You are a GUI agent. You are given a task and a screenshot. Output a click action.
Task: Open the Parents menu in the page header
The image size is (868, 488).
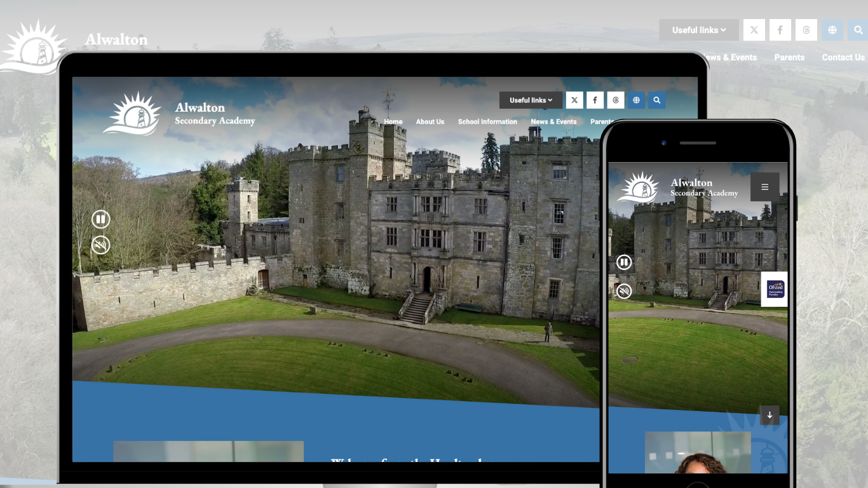[x=789, y=57]
